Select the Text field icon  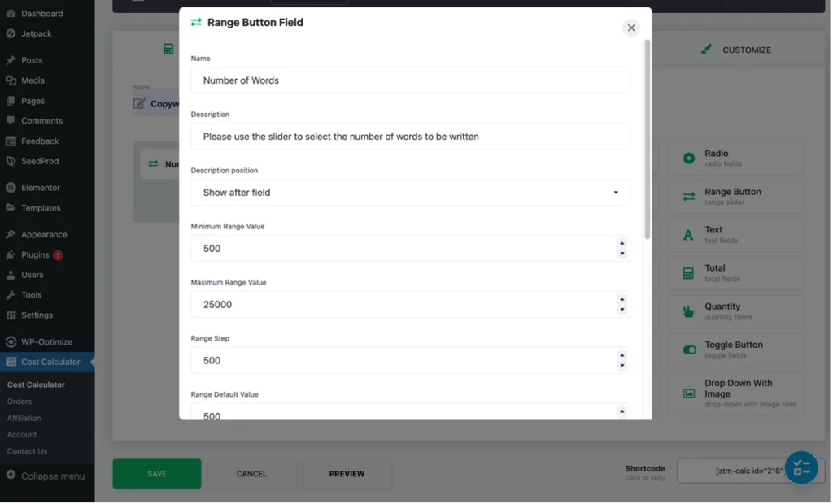(689, 235)
